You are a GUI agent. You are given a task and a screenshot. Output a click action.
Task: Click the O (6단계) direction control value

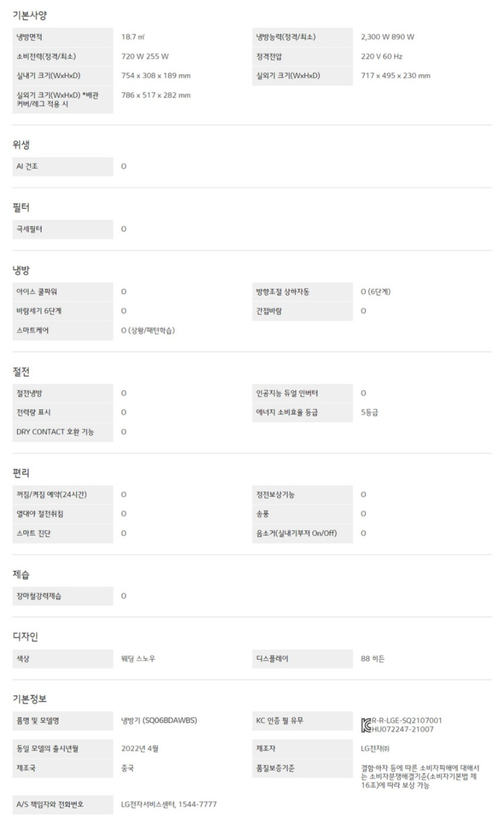pyautogui.click(x=376, y=292)
